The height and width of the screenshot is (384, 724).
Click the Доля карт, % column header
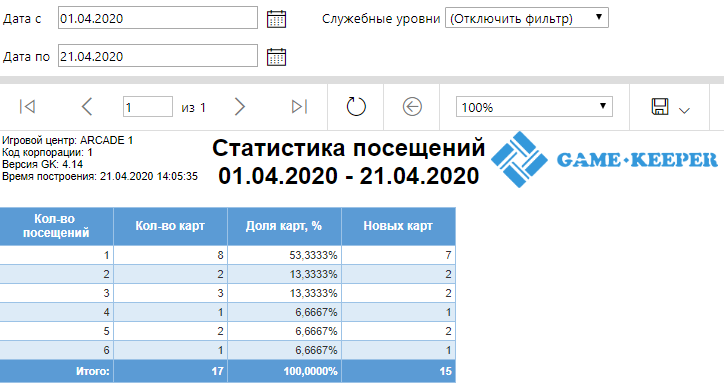click(284, 226)
